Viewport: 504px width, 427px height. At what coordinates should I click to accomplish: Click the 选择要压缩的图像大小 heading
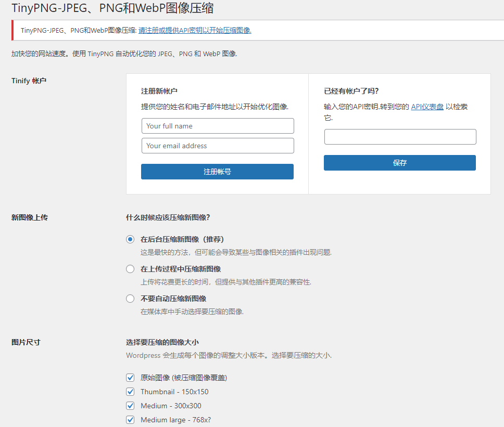[x=162, y=342]
